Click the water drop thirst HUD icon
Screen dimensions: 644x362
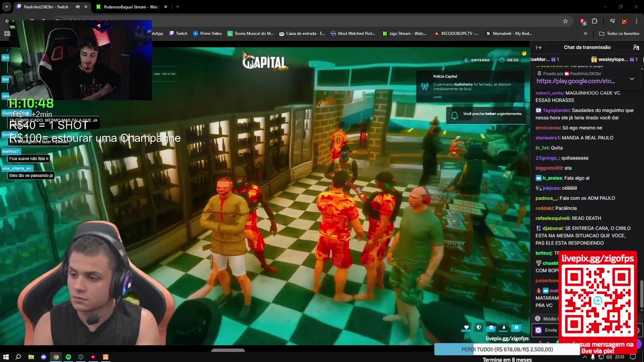[504, 327]
